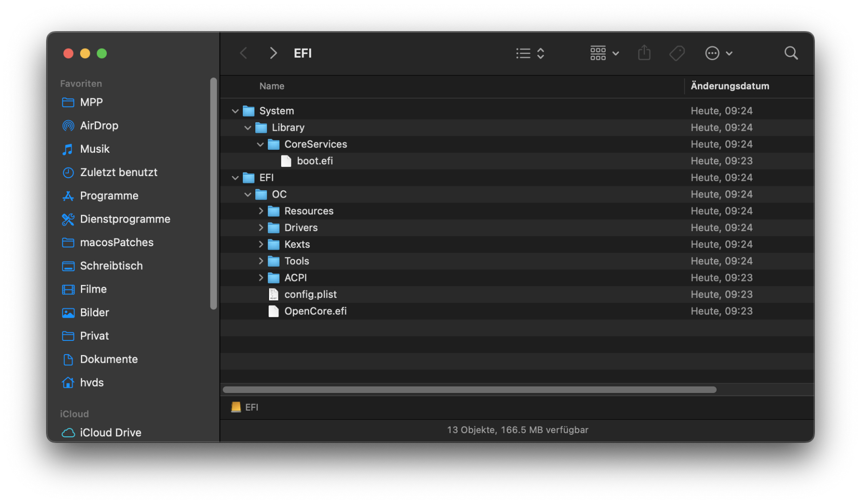This screenshot has height=504, width=861.
Task: Open the search magnifier icon
Action: (790, 53)
